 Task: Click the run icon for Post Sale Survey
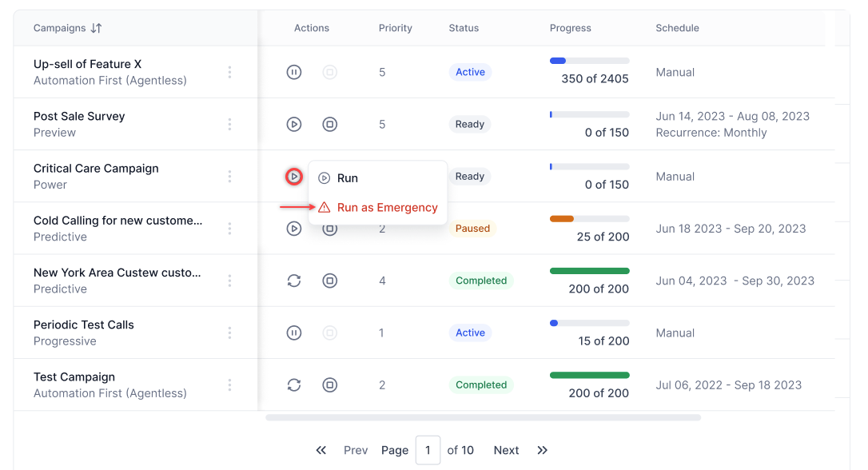click(x=294, y=125)
